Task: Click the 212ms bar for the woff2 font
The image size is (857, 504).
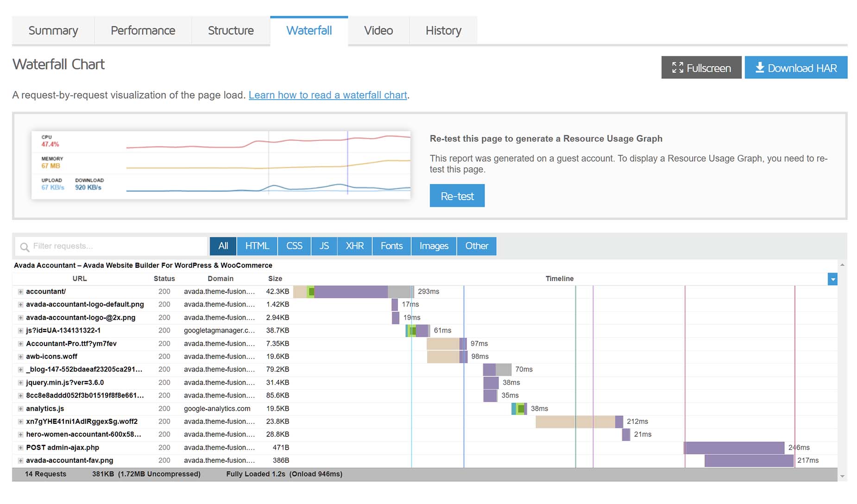Action: point(580,422)
